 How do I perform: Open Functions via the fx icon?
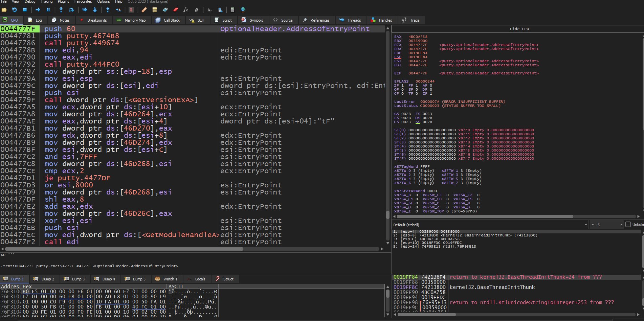click(186, 10)
